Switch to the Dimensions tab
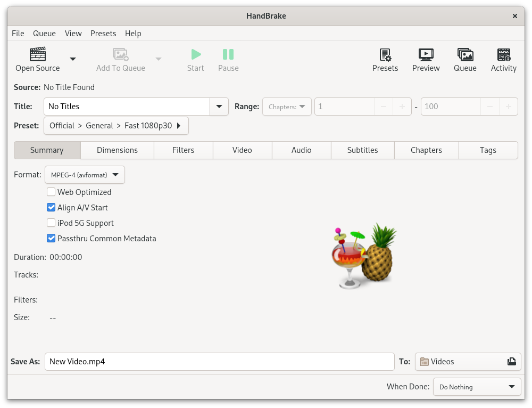The height and width of the screenshot is (408, 532). tap(117, 150)
